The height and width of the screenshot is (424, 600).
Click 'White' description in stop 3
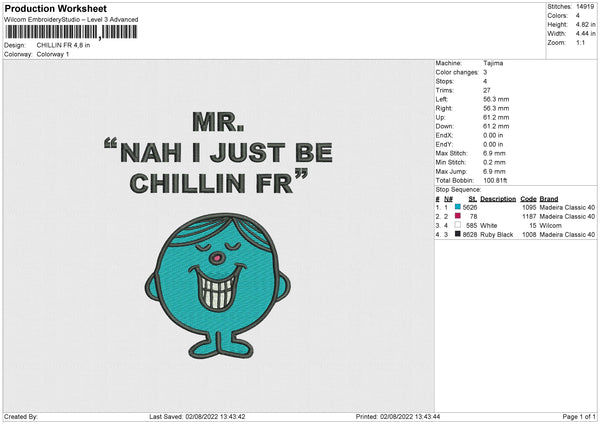click(x=489, y=225)
